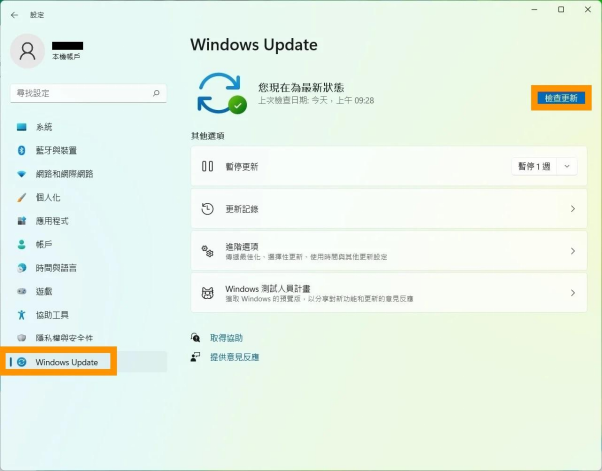Click the search magnifier icon
Image resolution: width=602 pixels, height=471 pixels.
coord(156,93)
